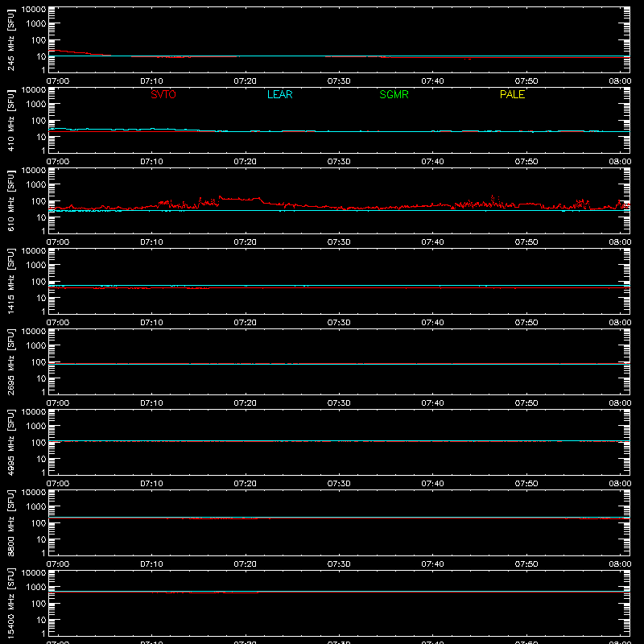Screen dimensions: 644x644
Task: Click the 07:30 tick label of the 245 MHz panel
Action: [x=339, y=81]
